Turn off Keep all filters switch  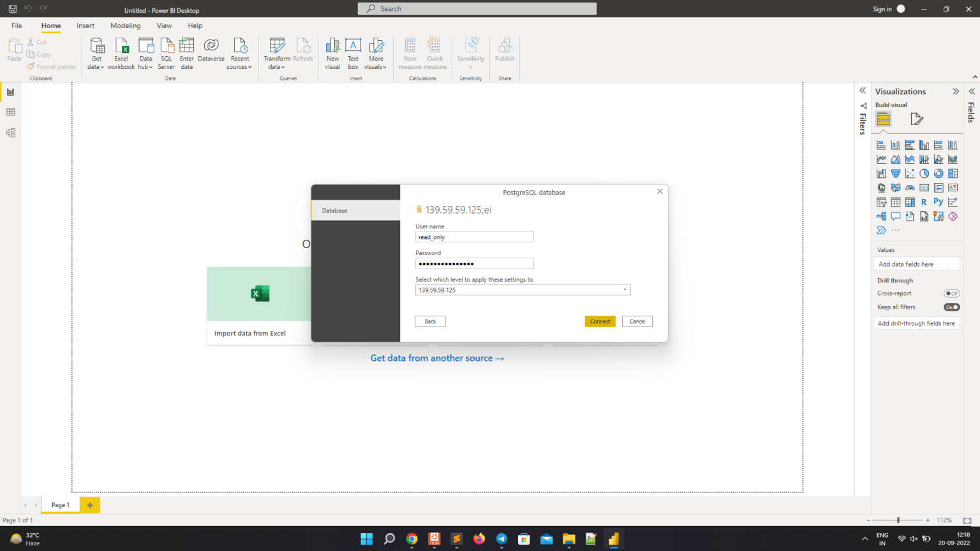pyautogui.click(x=951, y=307)
